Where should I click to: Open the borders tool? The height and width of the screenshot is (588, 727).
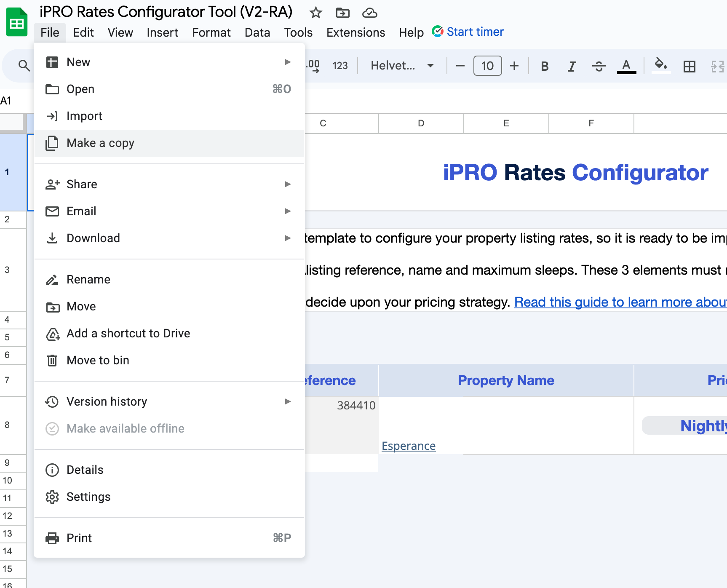pos(689,66)
